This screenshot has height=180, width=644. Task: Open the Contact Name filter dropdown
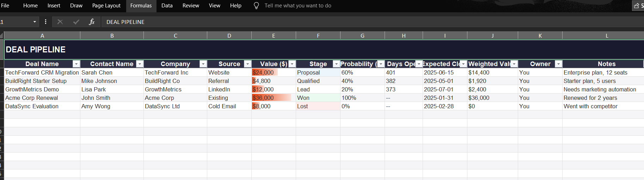(140, 64)
